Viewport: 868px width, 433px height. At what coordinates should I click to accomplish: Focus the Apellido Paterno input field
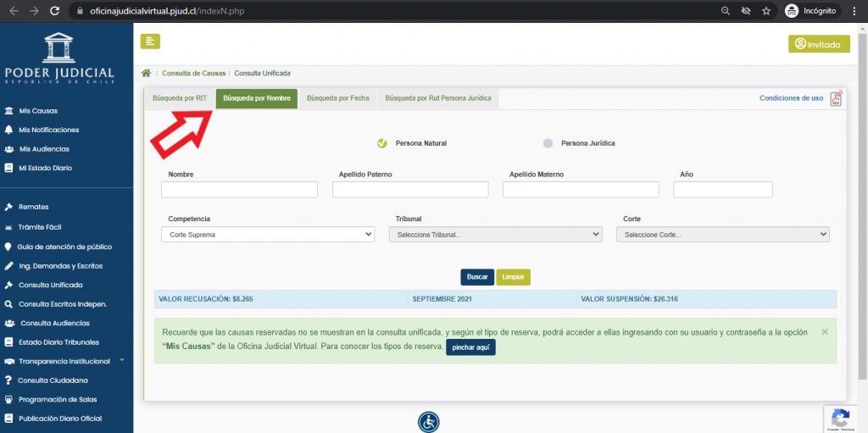coord(410,189)
